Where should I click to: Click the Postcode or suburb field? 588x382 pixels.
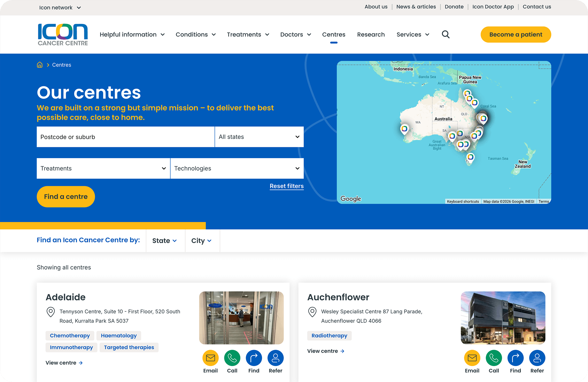coord(126,137)
